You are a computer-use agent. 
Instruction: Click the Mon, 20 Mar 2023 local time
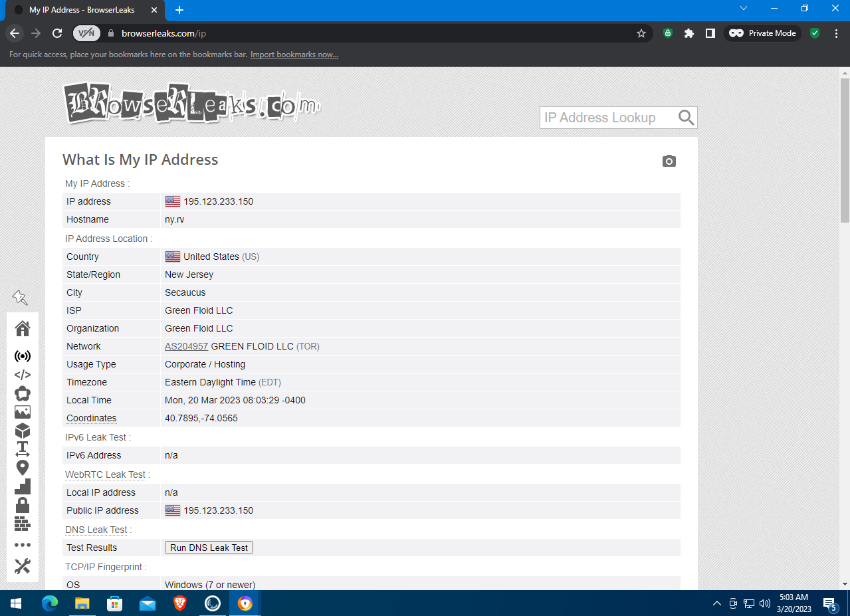point(235,400)
